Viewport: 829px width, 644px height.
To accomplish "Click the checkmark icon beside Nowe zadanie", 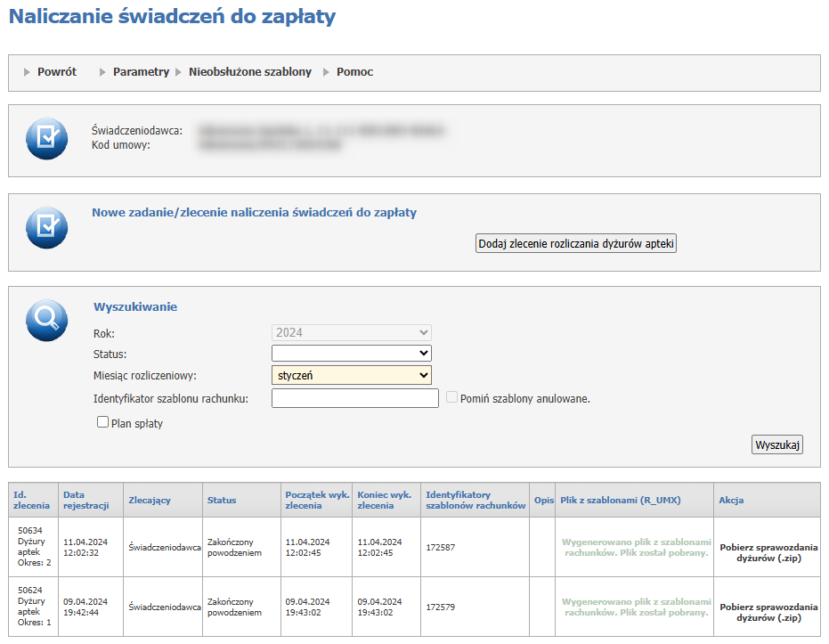I will click(x=47, y=227).
